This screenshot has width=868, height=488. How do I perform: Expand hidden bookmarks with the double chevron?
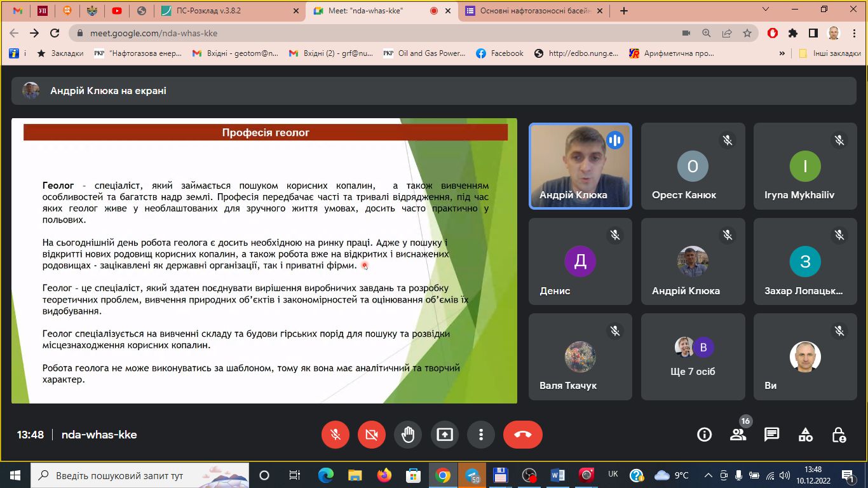pos(782,53)
